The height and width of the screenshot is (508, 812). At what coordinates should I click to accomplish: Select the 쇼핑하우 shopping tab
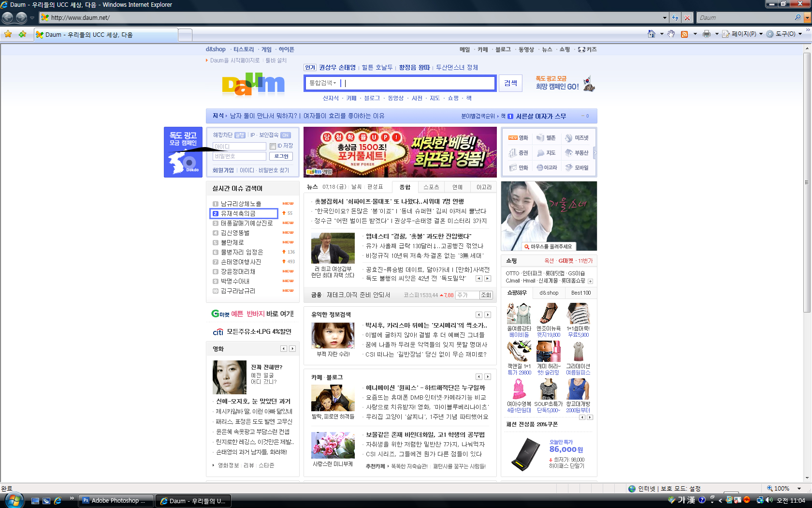(x=517, y=293)
